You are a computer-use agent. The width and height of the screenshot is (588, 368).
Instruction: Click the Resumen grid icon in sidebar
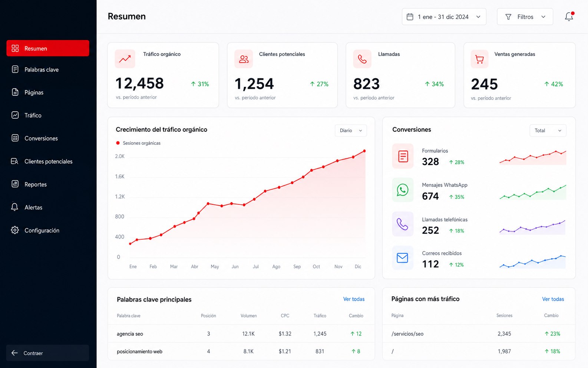pyautogui.click(x=15, y=48)
